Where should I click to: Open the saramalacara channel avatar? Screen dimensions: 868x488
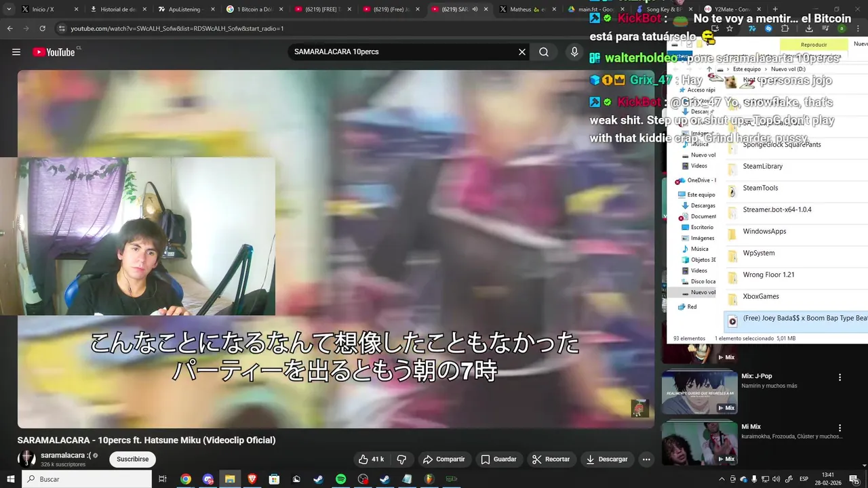click(26, 459)
